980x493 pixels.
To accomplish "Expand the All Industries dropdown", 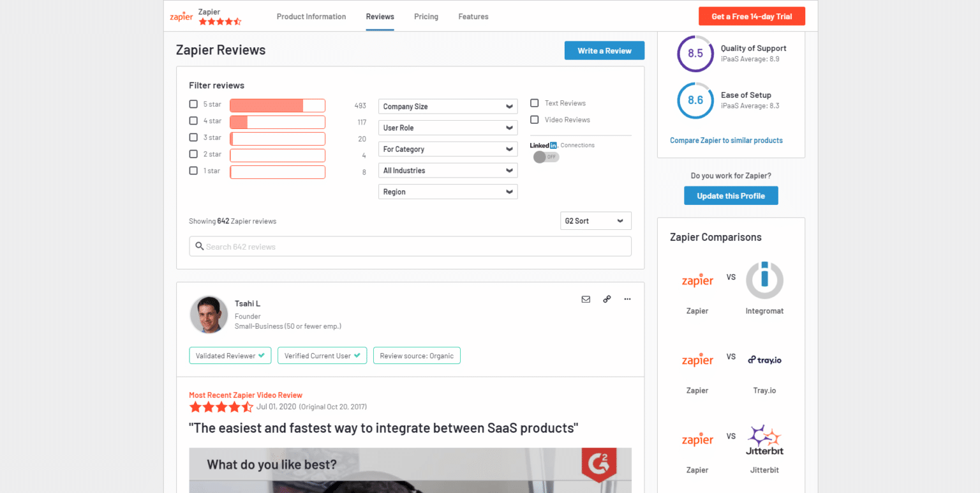I will tap(447, 170).
